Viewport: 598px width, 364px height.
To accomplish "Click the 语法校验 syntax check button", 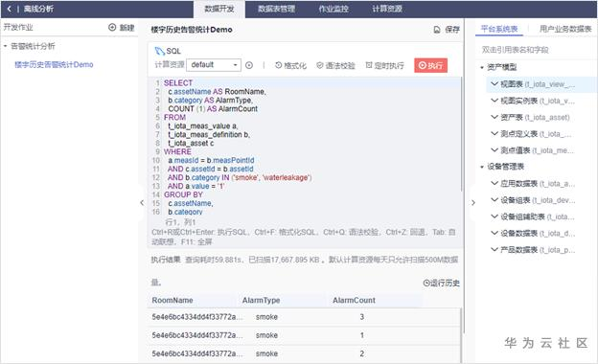I will (x=335, y=65).
